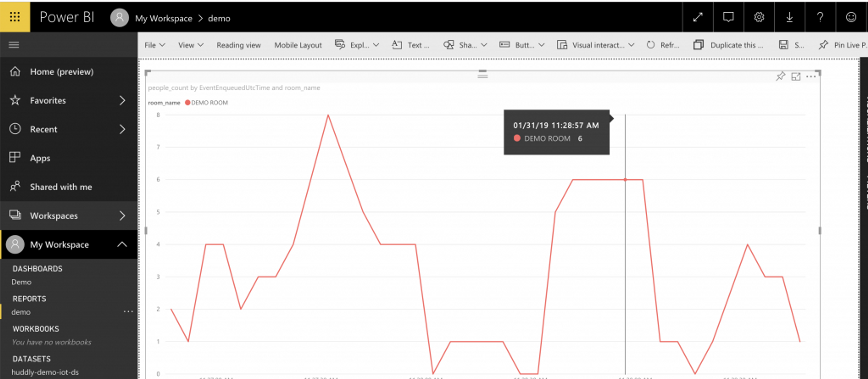Open help question mark icon
The height and width of the screenshot is (379, 868).
820,17
